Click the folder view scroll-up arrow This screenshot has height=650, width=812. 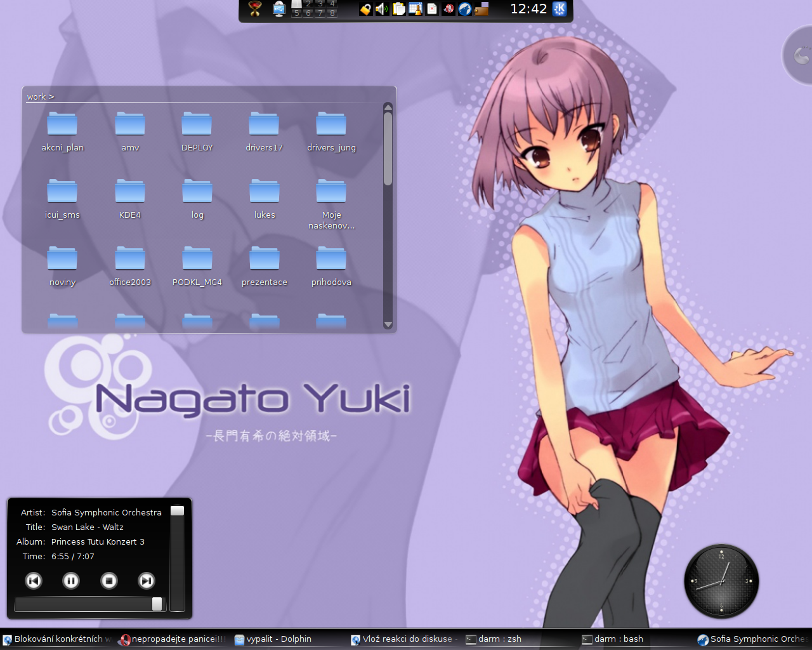[x=388, y=107]
